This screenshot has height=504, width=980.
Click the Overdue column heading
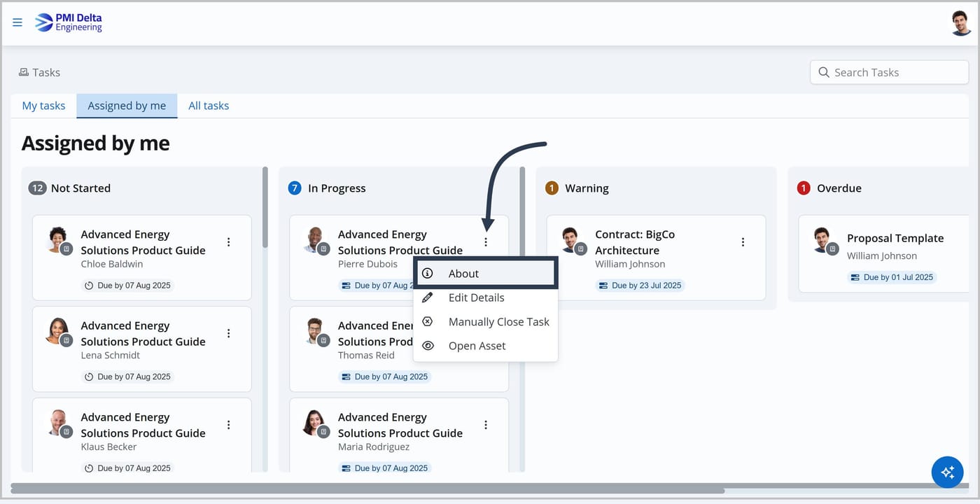(839, 188)
